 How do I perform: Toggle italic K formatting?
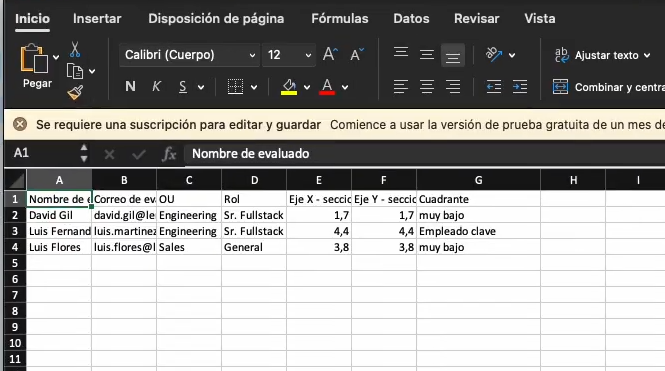coord(156,86)
